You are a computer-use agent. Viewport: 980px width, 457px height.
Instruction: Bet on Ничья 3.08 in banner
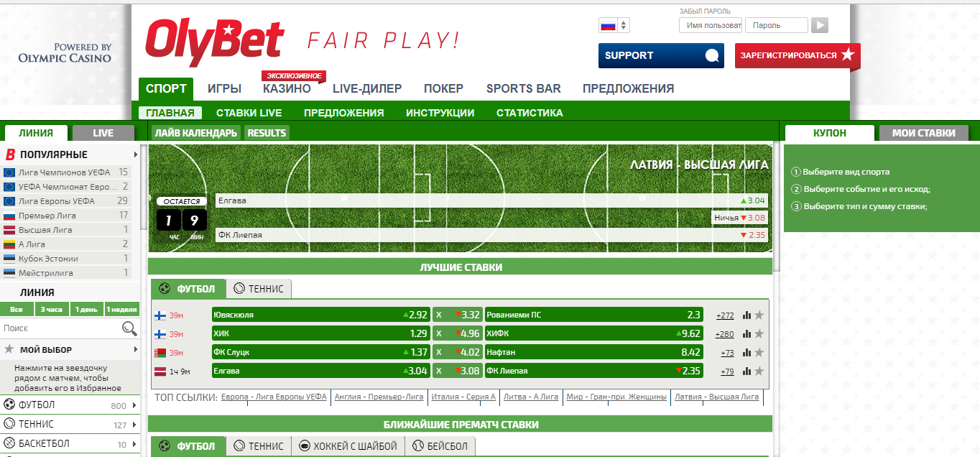click(x=740, y=218)
